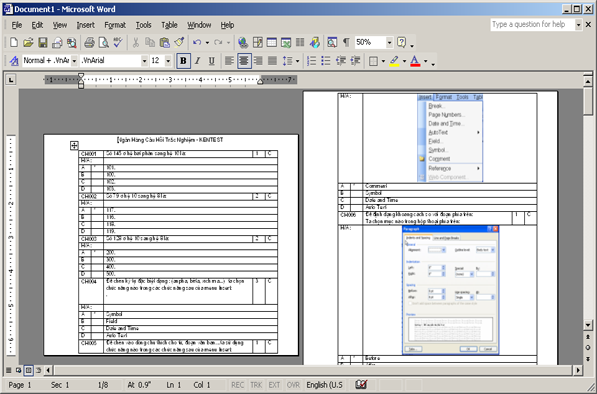This screenshot has height=394, width=597.
Task: Create a new blank document
Action: click(x=14, y=42)
